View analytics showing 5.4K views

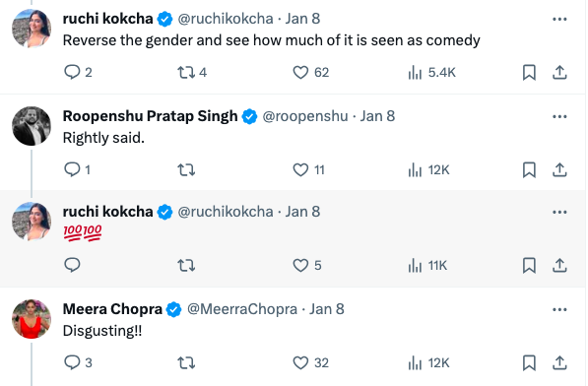432,72
